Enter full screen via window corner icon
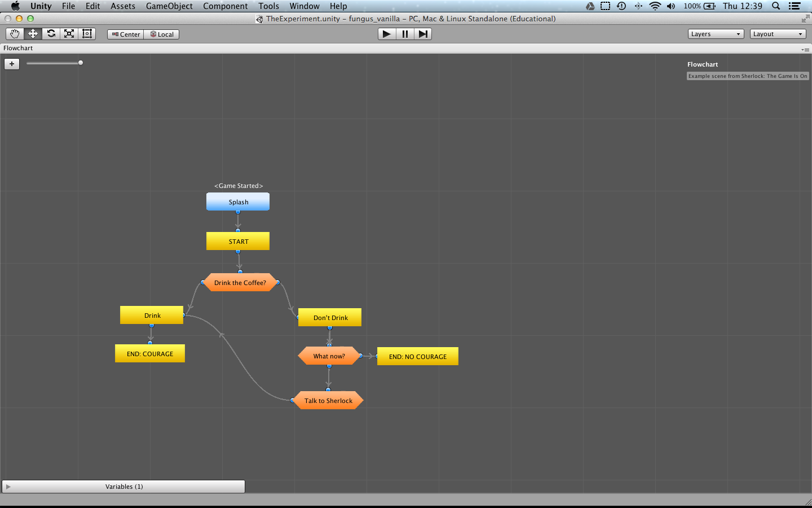 coord(805,19)
